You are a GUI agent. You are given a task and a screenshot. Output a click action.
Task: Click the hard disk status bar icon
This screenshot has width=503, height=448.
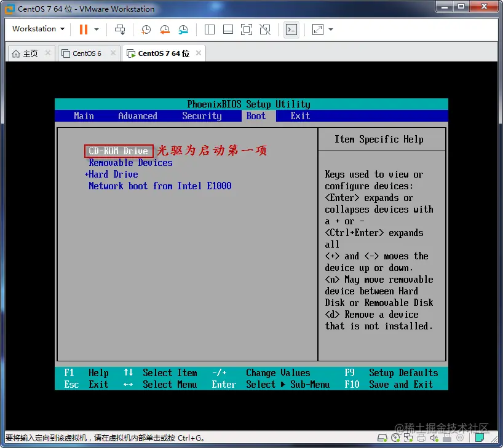point(382,438)
